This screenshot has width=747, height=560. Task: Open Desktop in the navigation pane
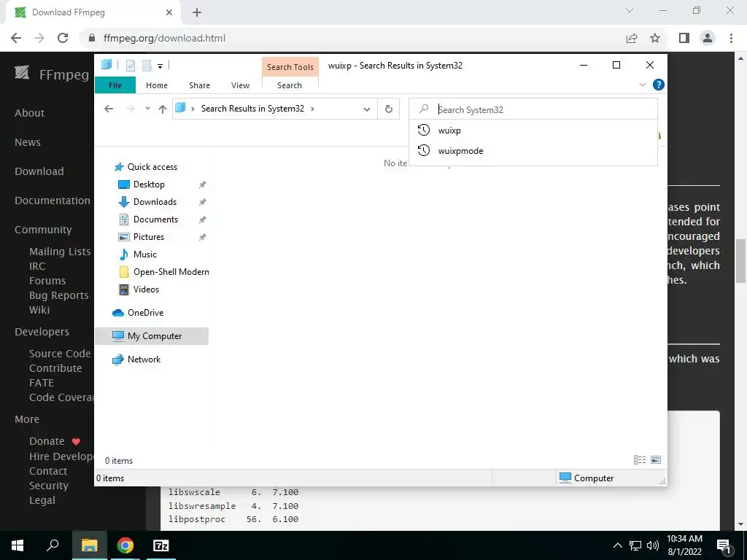click(x=149, y=184)
